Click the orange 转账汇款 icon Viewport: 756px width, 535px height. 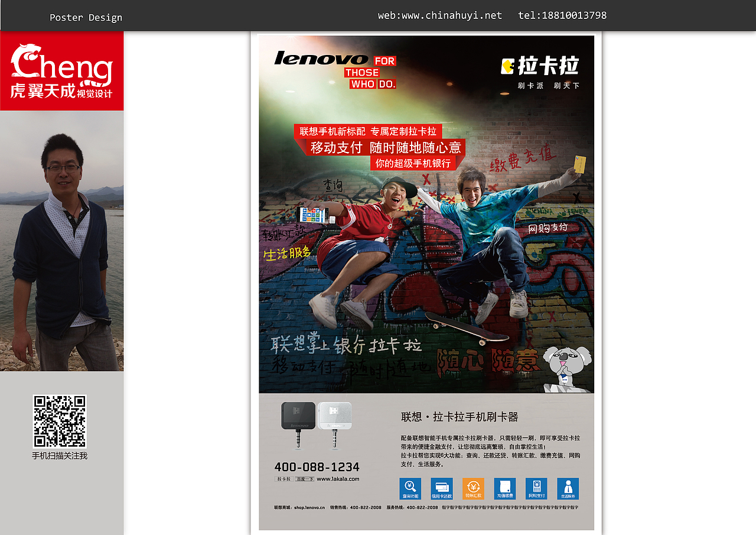tap(473, 489)
